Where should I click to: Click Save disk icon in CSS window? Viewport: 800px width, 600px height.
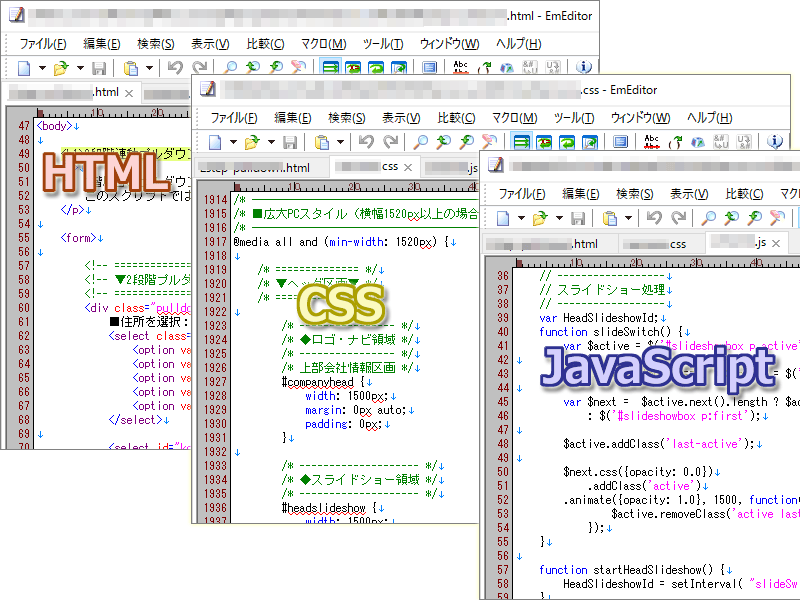point(290,142)
